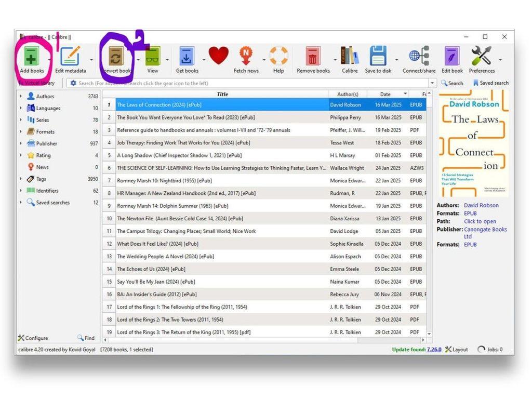Click the Virtual library button
Image resolution: width=532 pixels, height=399 pixels.
pos(37,83)
